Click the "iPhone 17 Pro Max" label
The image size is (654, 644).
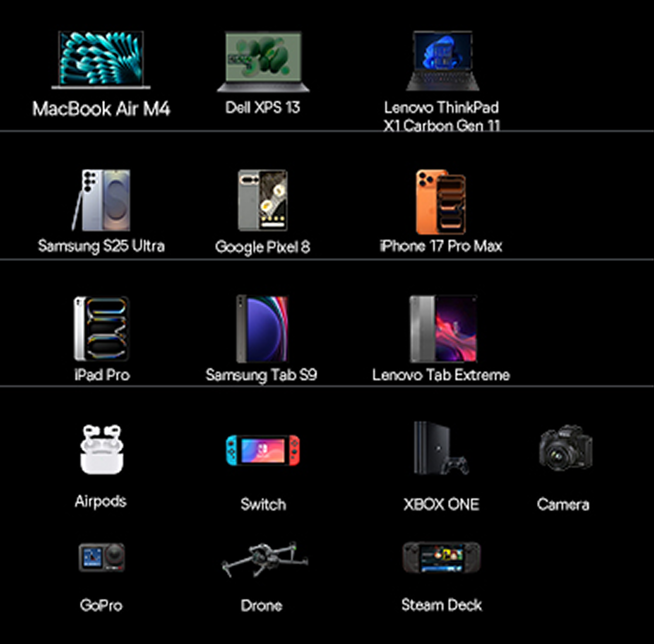441,246
